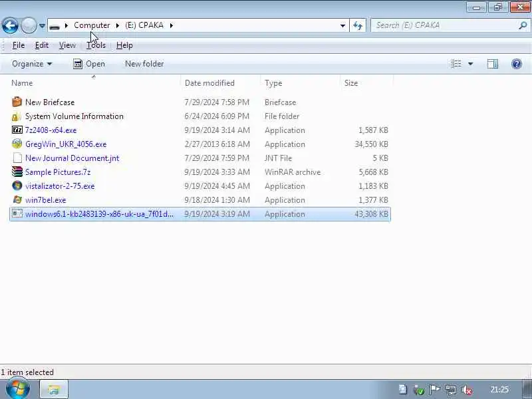Screen dimensions: 532x399
Task: Select New Briefcase file name
Action: coord(50,102)
